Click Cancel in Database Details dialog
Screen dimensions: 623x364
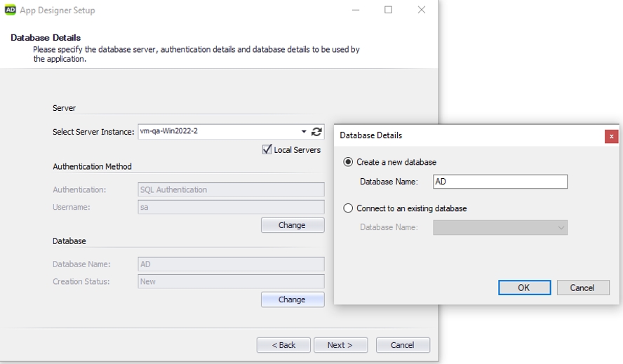pyautogui.click(x=583, y=288)
